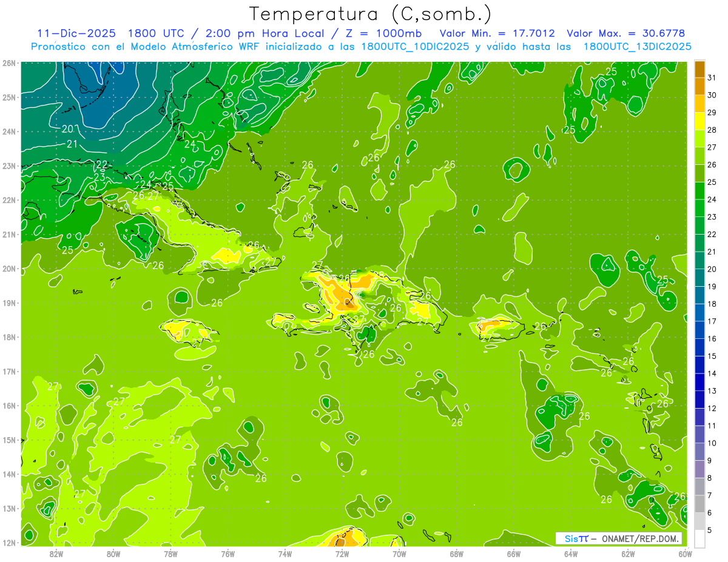
Task: Click the '19N' latitude axis label
Action: pyautogui.click(x=9, y=303)
